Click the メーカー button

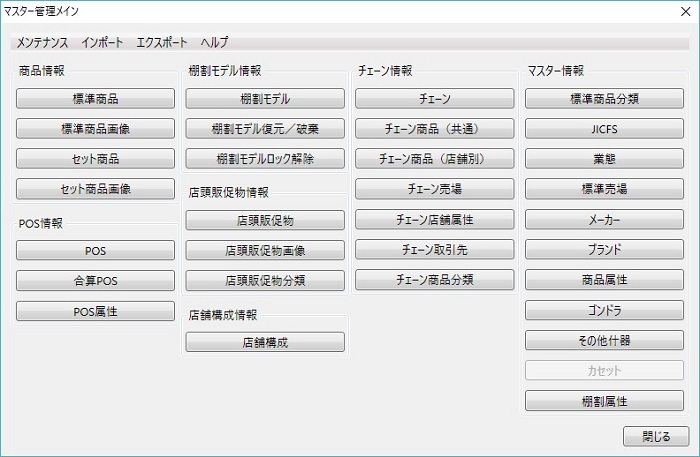point(604,220)
